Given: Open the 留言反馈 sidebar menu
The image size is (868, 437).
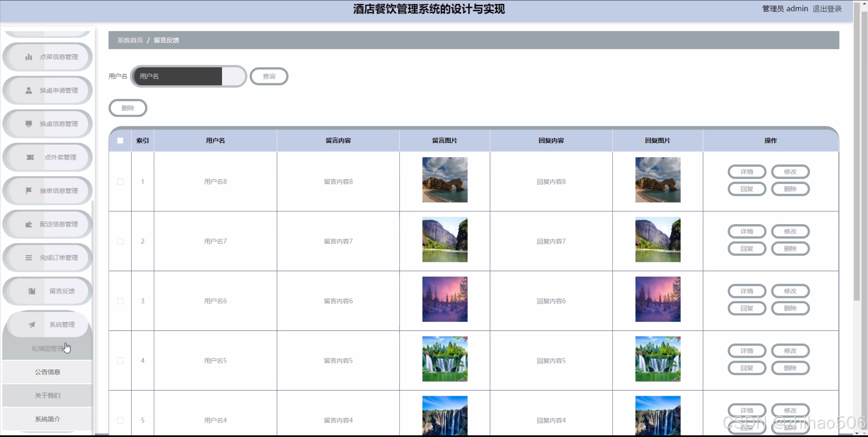Looking at the screenshot, I should [62, 291].
